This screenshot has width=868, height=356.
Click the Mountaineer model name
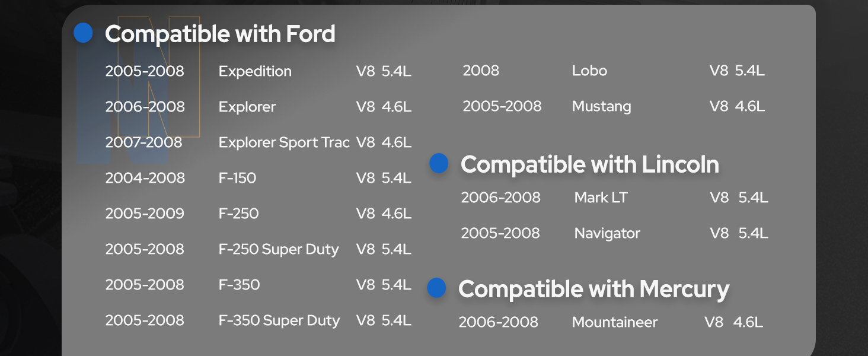615,322
